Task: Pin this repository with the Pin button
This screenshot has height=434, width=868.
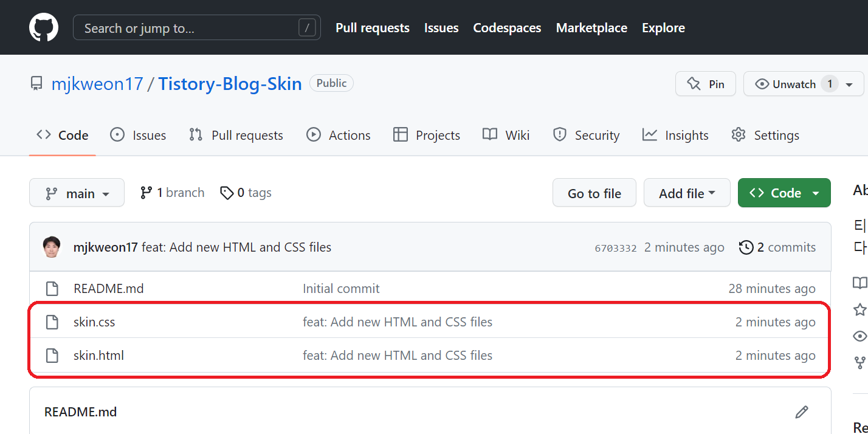Action: coord(706,84)
